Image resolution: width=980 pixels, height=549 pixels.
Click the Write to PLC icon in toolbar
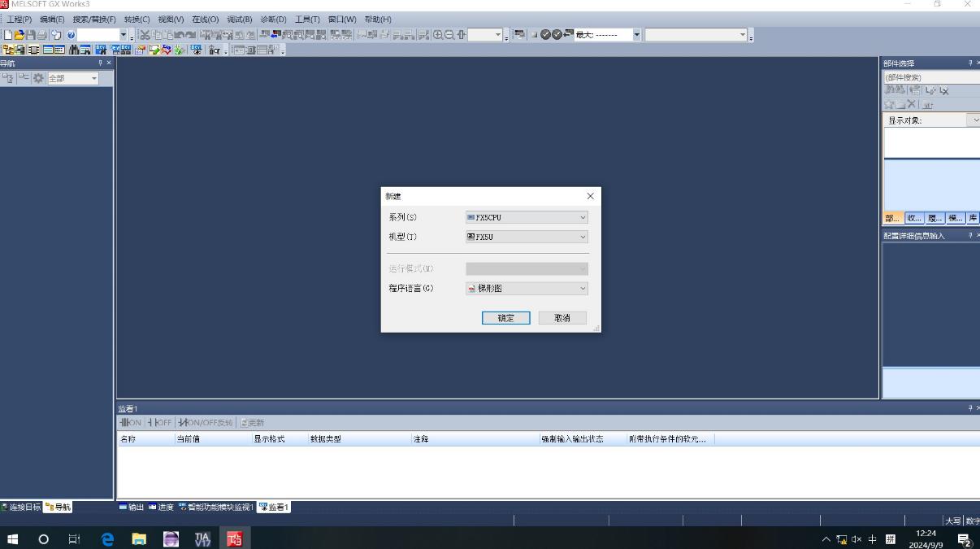[266, 35]
